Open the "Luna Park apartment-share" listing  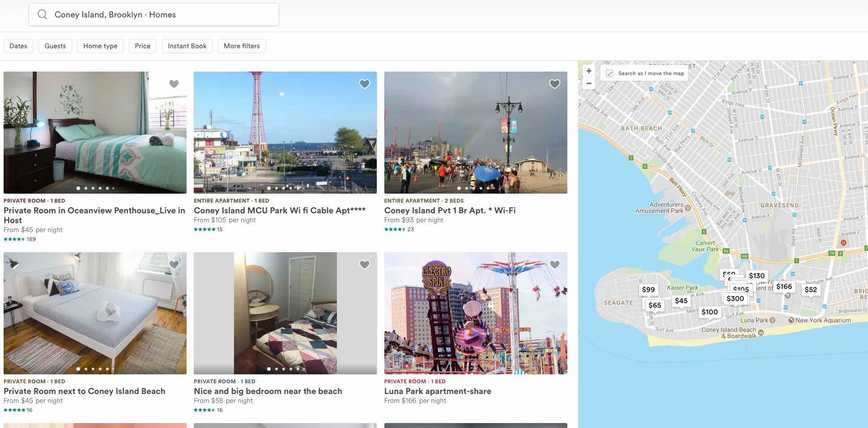coord(437,391)
